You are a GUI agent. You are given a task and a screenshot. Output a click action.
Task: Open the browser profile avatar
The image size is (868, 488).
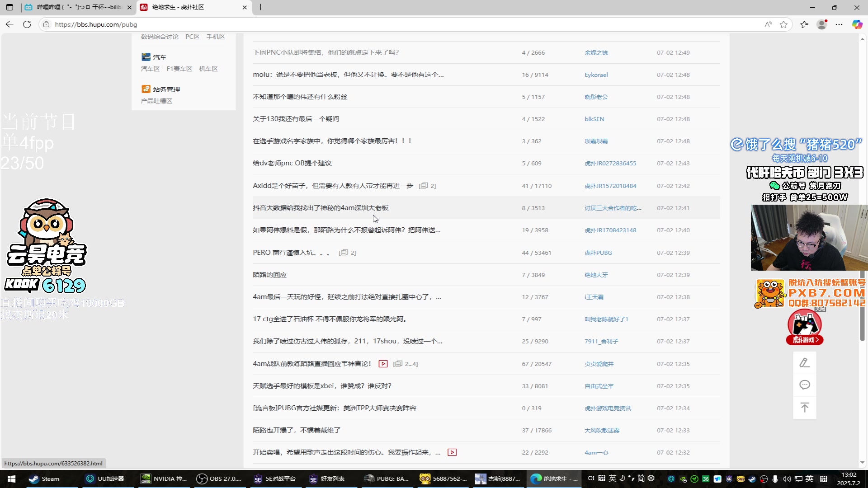tap(822, 24)
